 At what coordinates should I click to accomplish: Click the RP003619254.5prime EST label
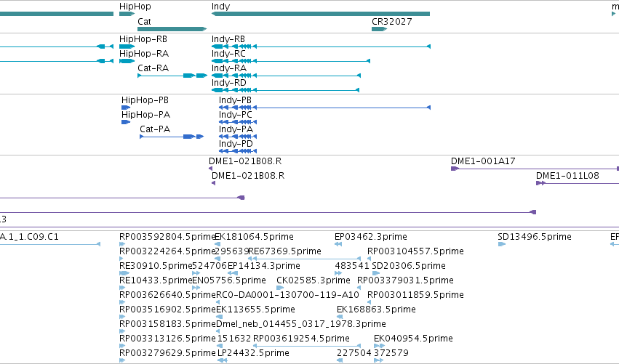click(301, 339)
